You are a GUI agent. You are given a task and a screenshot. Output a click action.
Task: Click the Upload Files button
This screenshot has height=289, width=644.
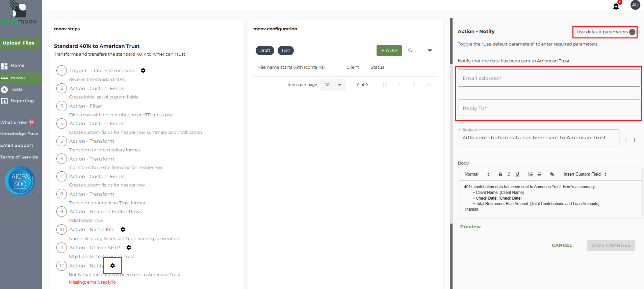[x=19, y=43]
